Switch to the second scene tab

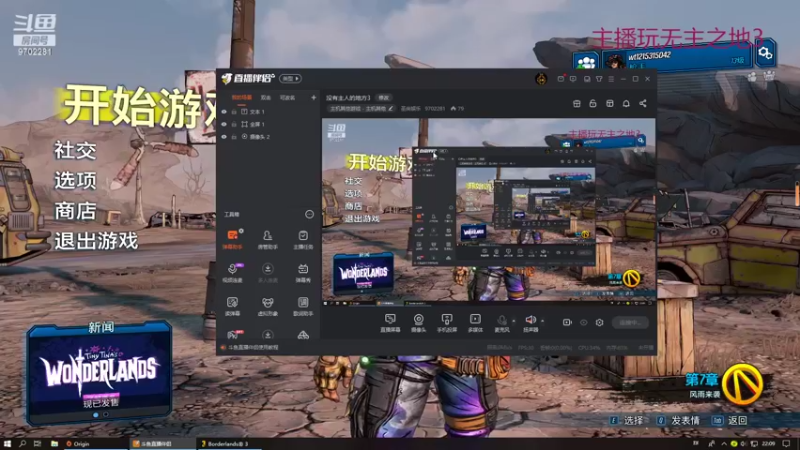point(266,97)
